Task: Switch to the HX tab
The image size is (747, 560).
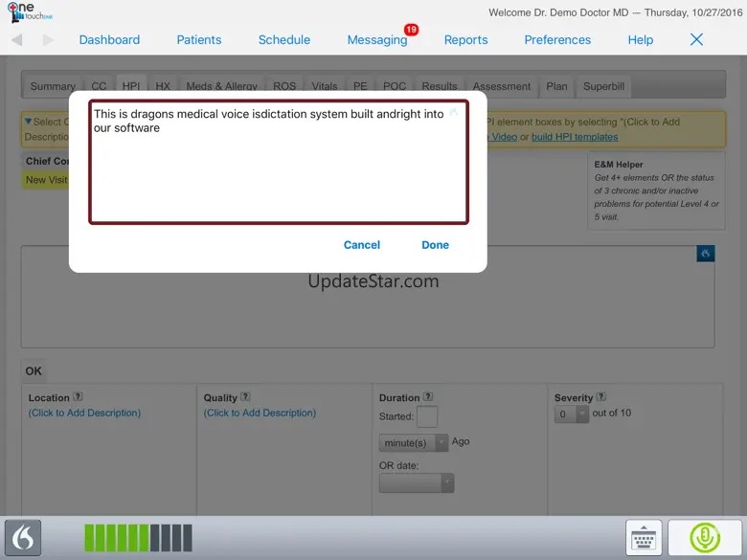Action: (163, 86)
